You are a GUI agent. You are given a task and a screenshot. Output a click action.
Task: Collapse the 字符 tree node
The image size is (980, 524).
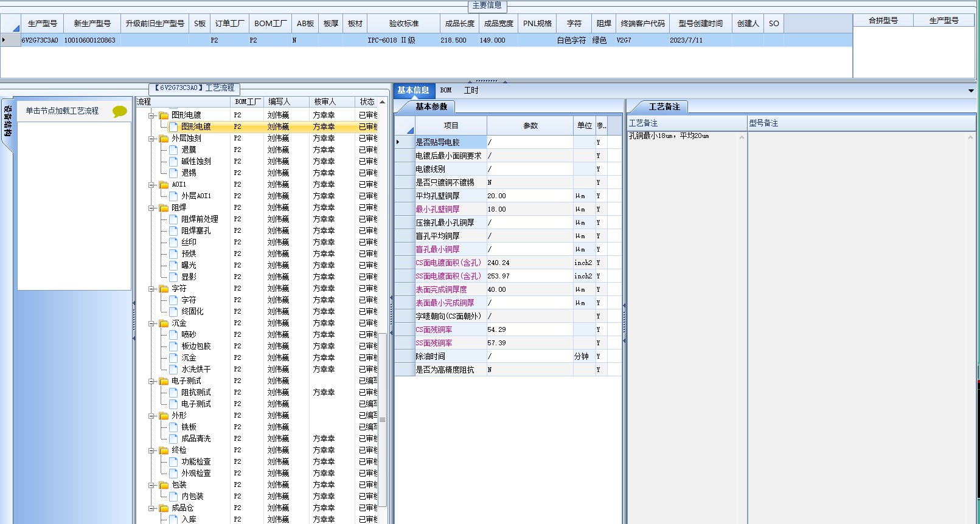(x=151, y=289)
